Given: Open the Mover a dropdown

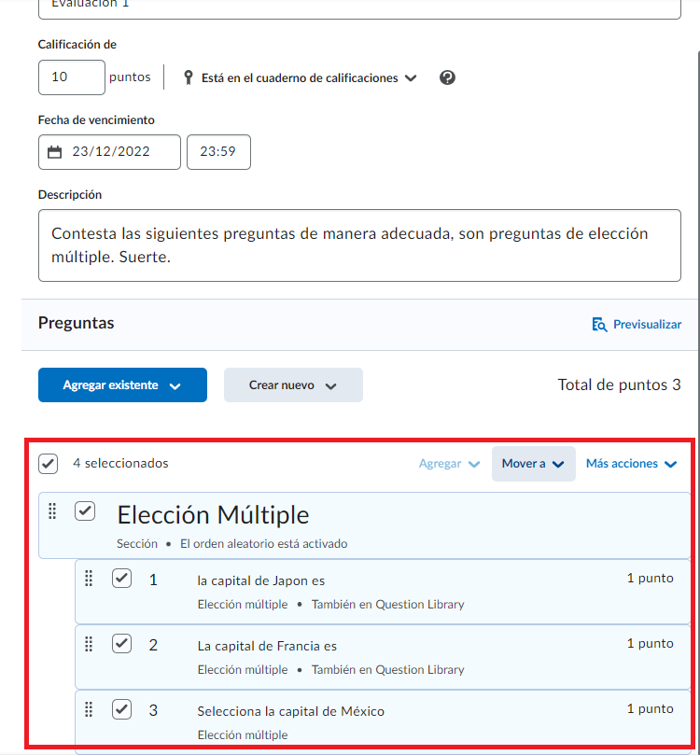Looking at the screenshot, I should [533, 464].
